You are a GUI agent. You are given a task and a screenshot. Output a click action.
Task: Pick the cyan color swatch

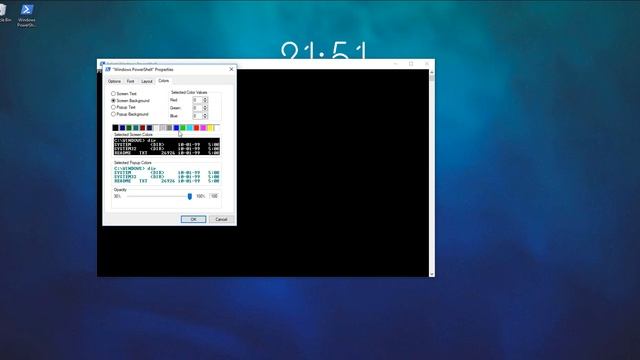(189, 128)
